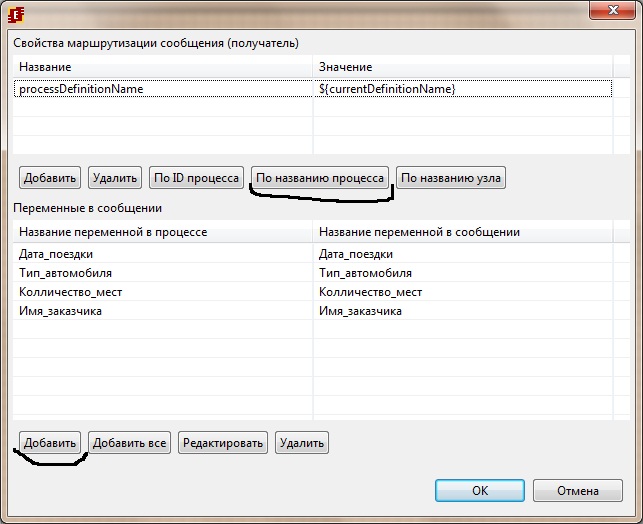Select Имя_заказчика in process variable column

163,311
